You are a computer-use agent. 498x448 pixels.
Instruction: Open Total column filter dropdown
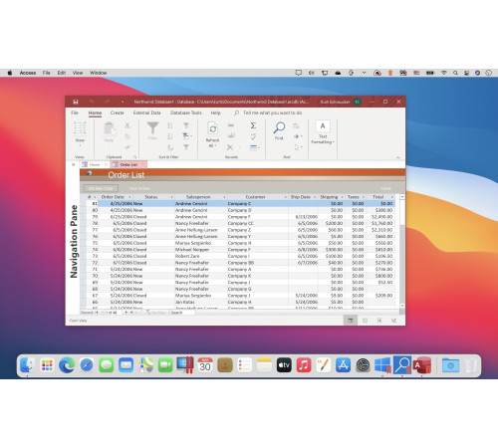click(x=392, y=197)
